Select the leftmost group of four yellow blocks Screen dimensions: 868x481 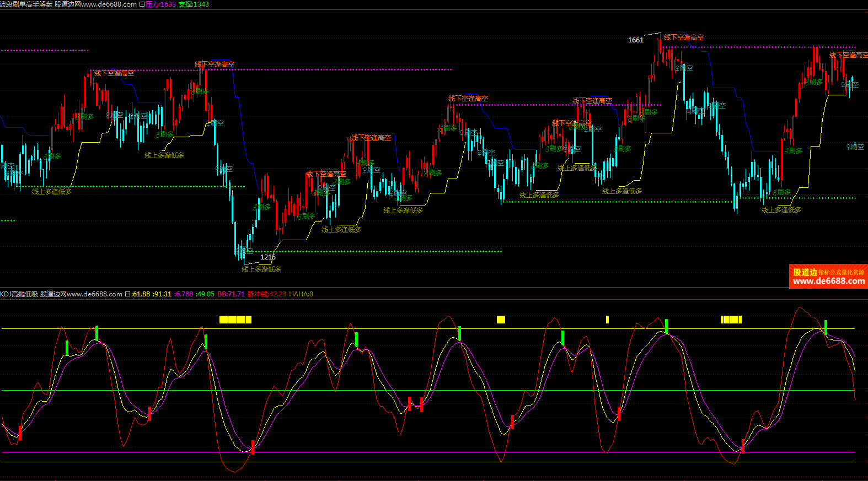tap(235, 320)
